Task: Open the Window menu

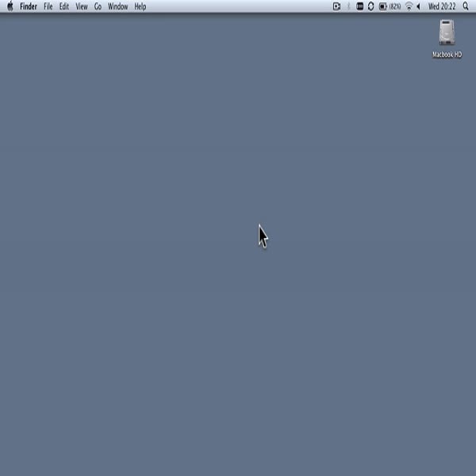Action: pos(117,6)
